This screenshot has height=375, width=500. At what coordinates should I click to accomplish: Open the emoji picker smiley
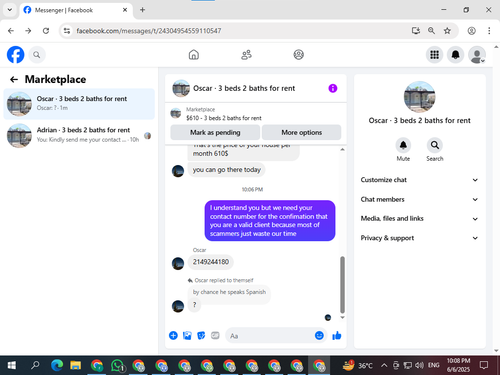click(319, 335)
